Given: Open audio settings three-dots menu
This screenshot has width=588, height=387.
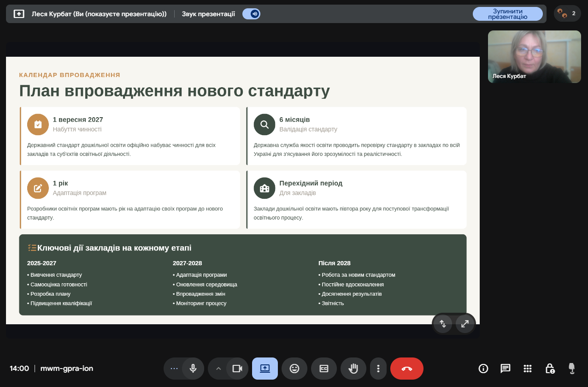Looking at the screenshot, I should coord(174,369).
